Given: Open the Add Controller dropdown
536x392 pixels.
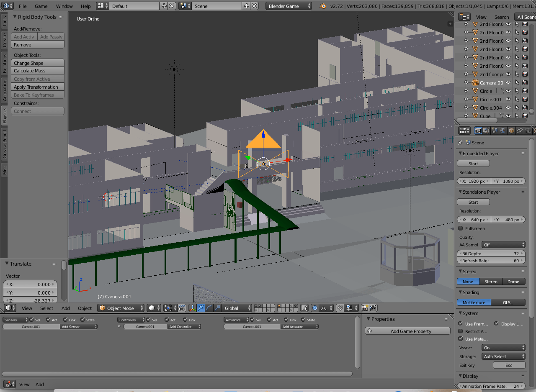Looking at the screenshot, I should (184, 327).
